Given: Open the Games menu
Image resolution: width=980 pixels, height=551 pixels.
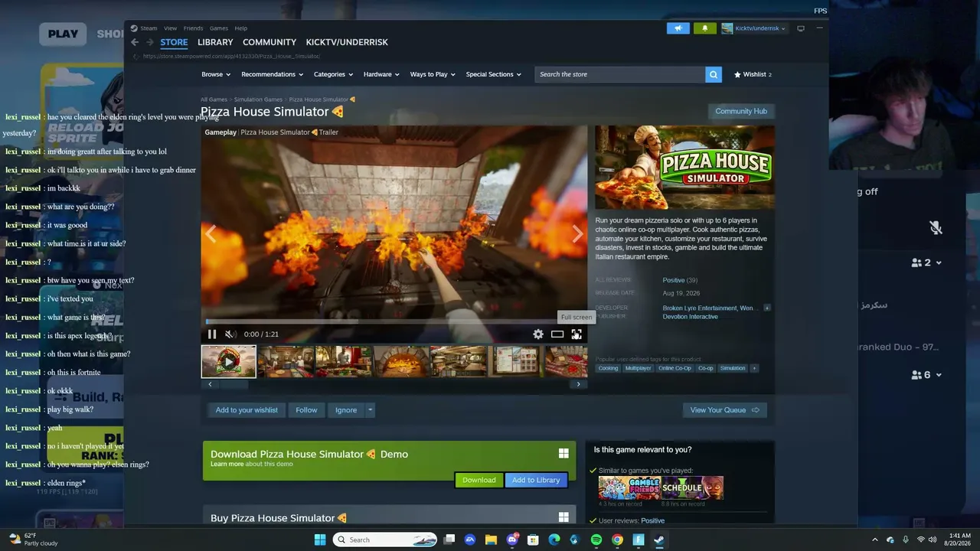Looking at the screenshot, I should pos(219,28).
